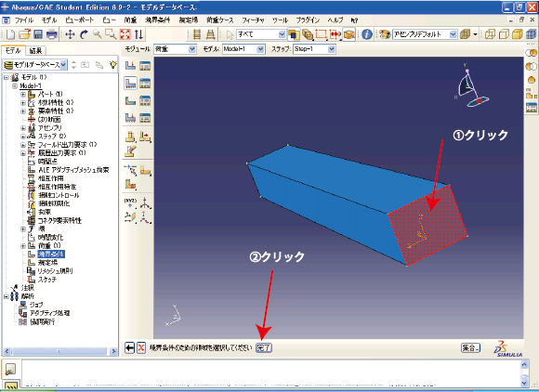Click the 集合... button
The image size is (539, 392).
[470, 348]
